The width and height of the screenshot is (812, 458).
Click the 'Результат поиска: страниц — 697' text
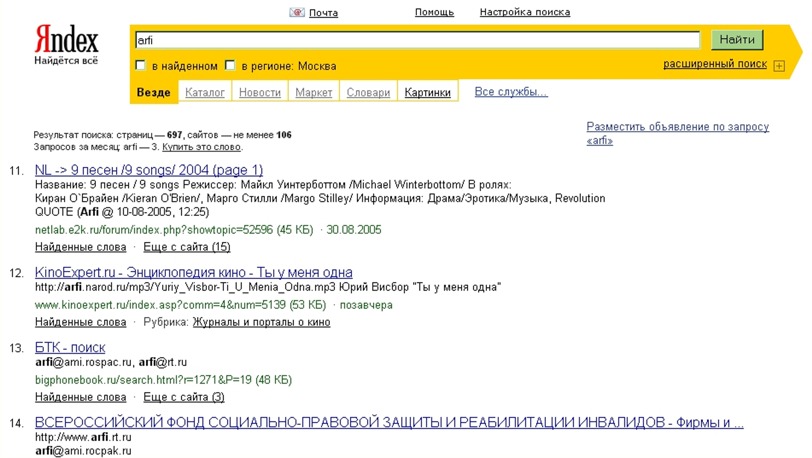108,135
